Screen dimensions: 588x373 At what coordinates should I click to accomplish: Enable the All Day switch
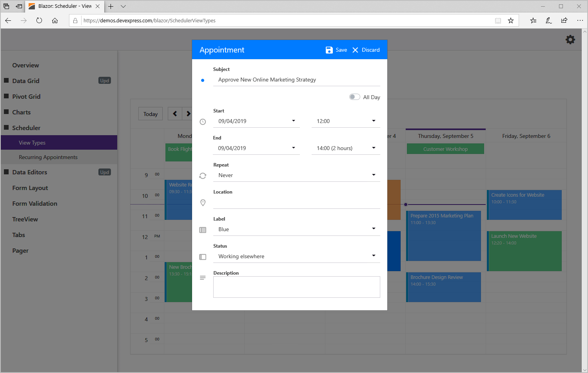[354, 96]
